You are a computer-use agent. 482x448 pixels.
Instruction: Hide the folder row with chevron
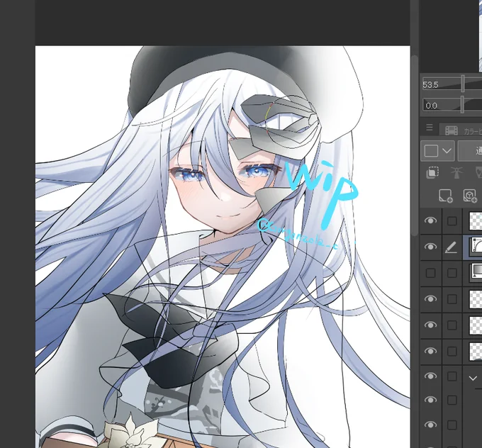(430, 376)
